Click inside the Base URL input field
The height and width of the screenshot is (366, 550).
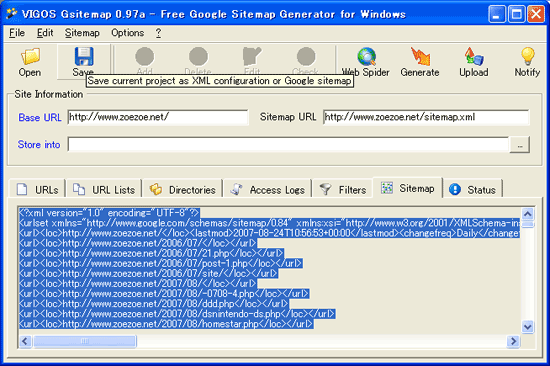158,117
